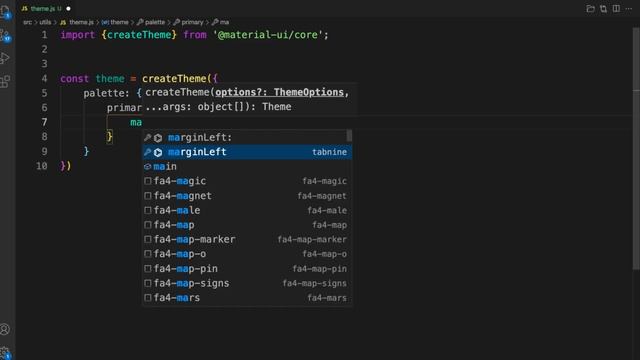Open the Source Control view
The height and width of the screenshot is (360, 640).
(5, 36)
